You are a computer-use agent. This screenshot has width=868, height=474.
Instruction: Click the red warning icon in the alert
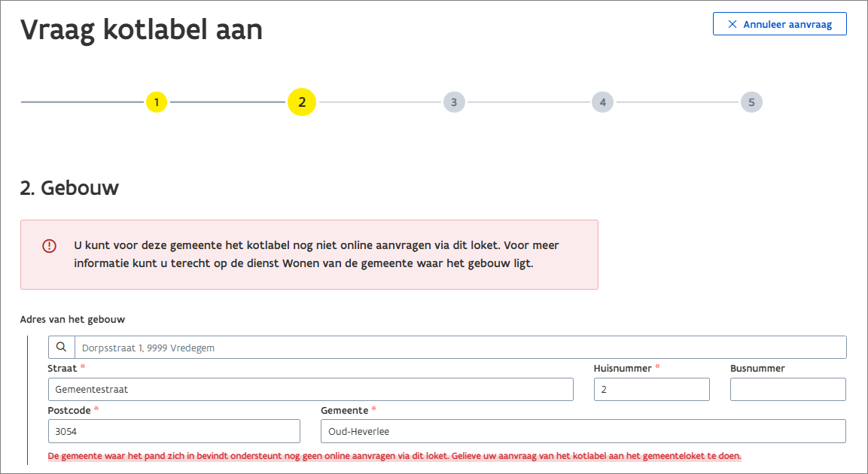click(49, 246)
